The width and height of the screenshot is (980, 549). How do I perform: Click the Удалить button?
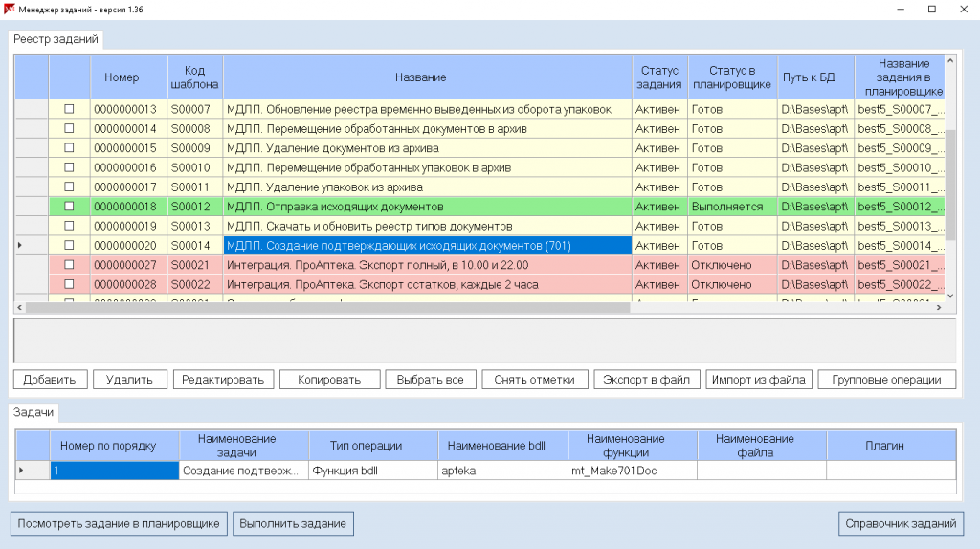[129, 380]
